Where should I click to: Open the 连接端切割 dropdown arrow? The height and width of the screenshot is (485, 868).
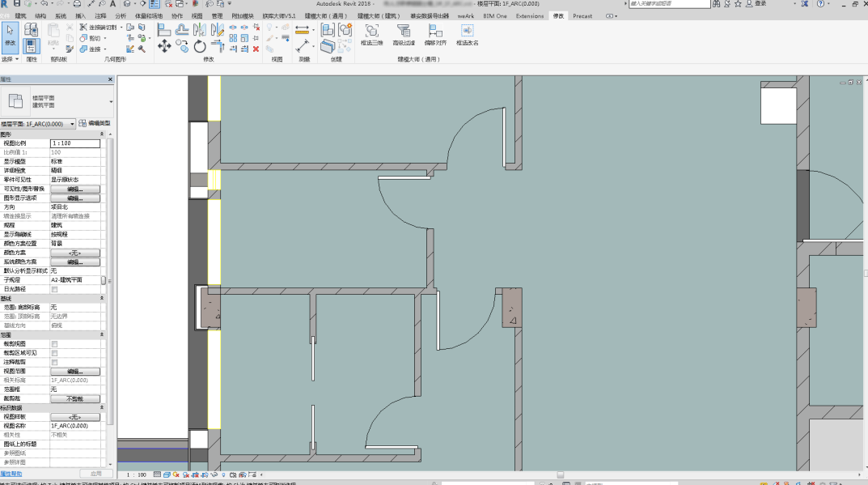[x=121, y=28]
